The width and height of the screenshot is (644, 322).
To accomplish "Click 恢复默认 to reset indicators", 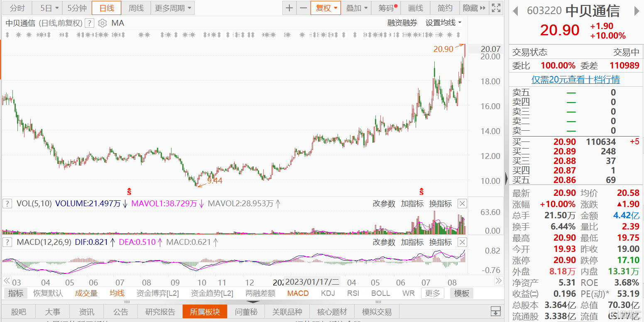I will (x=48, y=293).
